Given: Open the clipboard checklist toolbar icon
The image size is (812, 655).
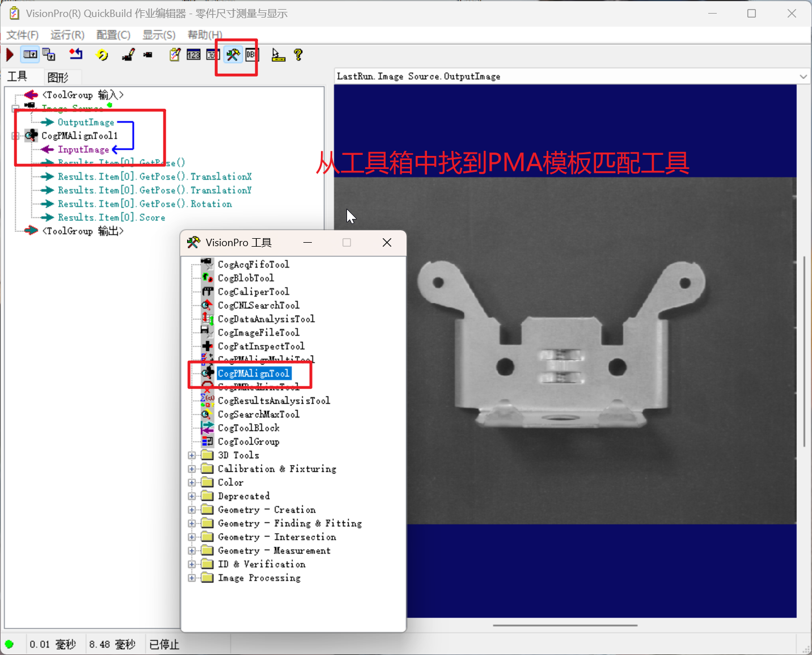Looking at the screenshot, I should pyautogui.click(x=175, y=54).
